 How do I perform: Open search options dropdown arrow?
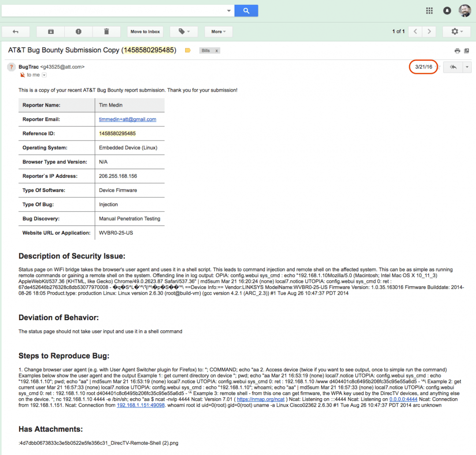(229, 11)
